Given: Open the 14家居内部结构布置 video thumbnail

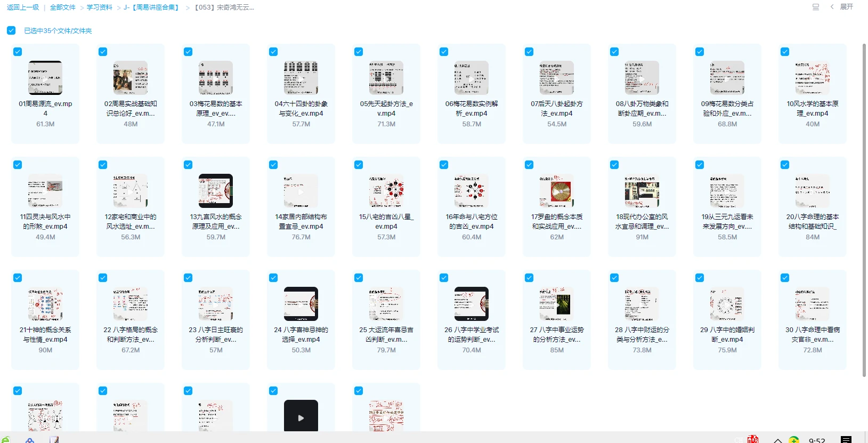Looking at the screenshot, I should pyautogui.click(x=301, y=191).
